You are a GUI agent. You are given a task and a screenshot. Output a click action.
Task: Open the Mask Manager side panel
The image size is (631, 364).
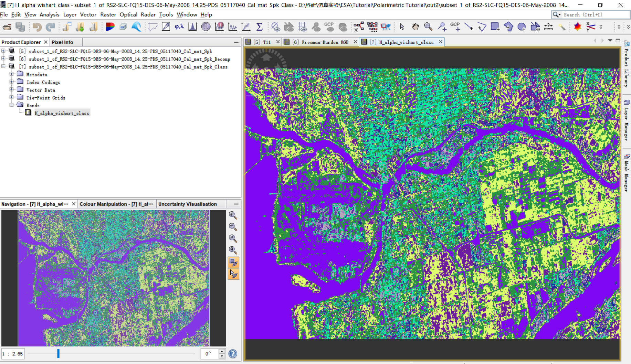[627, 173]
